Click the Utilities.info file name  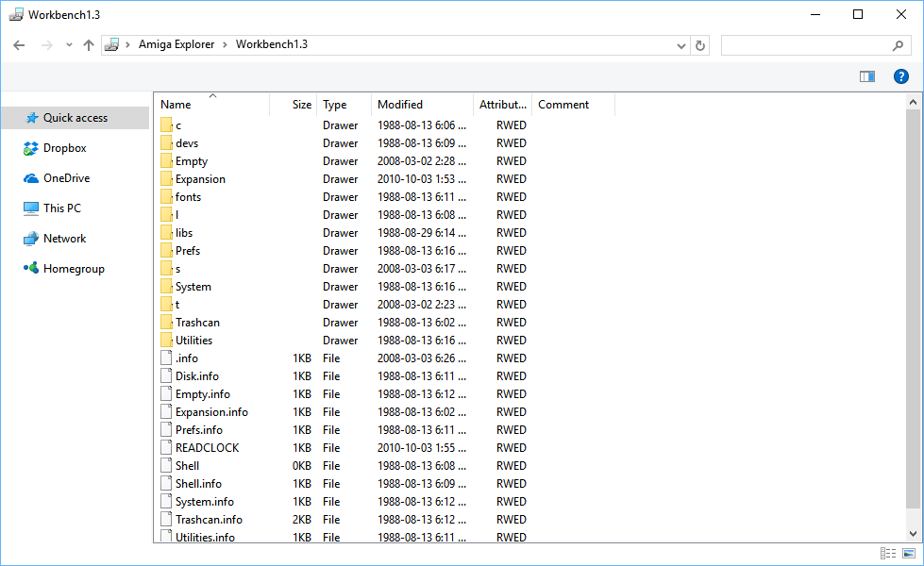coord(205,537)
